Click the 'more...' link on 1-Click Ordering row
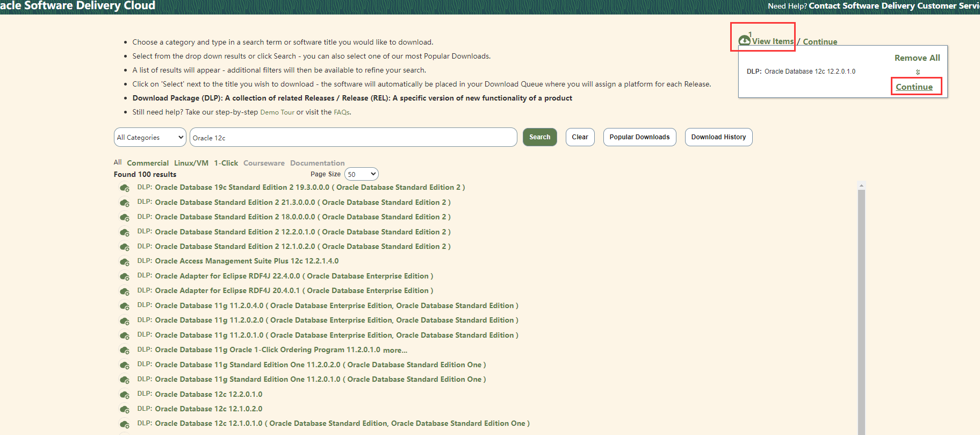Viewport: 980px width, 435px height. click(x=395, y=350)
